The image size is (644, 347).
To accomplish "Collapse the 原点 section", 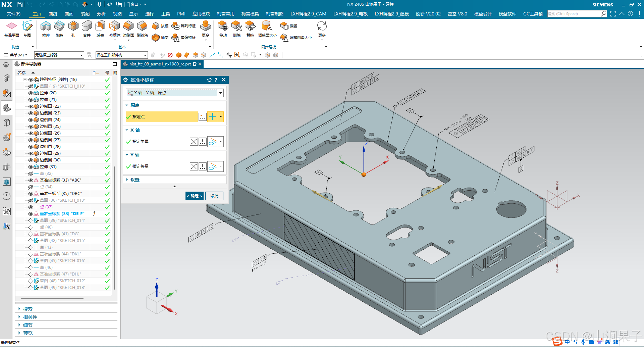I will point(127,105).
